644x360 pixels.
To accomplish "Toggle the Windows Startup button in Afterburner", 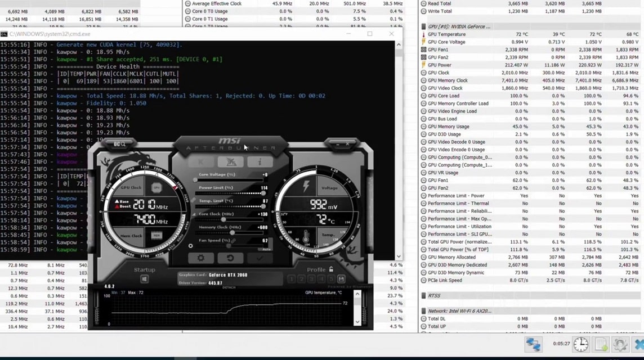I will click(144, 279).
